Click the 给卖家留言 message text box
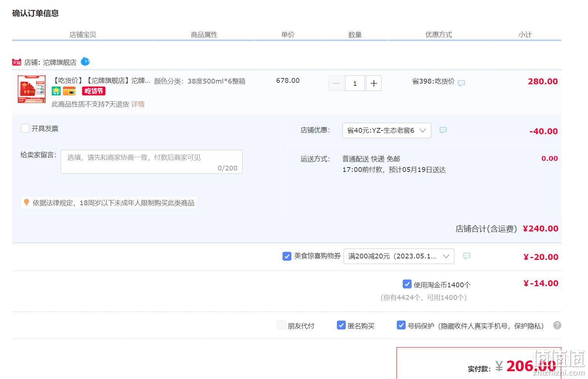 point(152,162)
